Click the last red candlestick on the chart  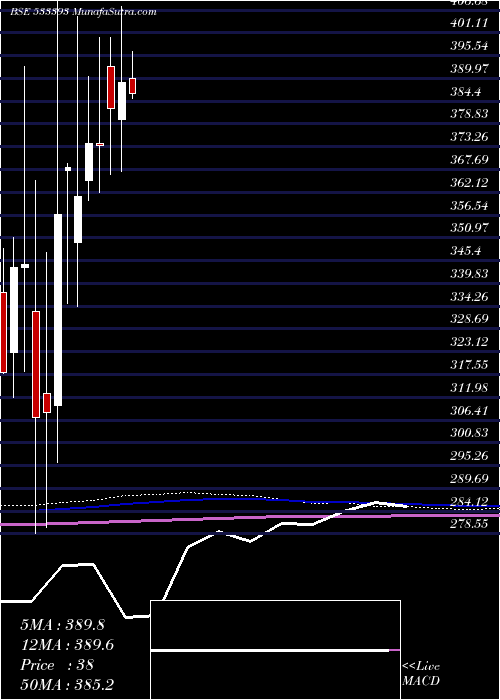point(132,86)
